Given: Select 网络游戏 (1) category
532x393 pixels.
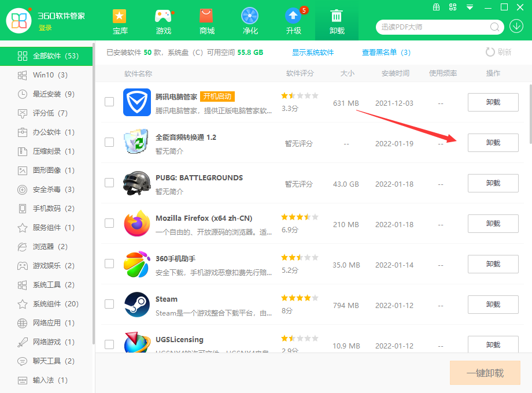Looking at the screenshot, I should click(x=46, y=342).
